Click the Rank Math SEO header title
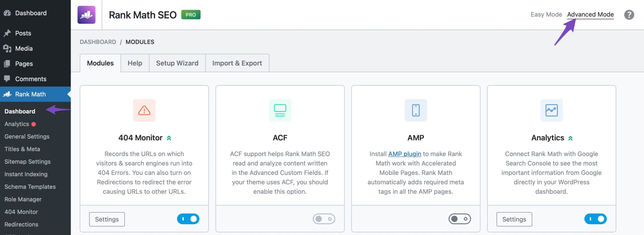 tap(143, 15)
